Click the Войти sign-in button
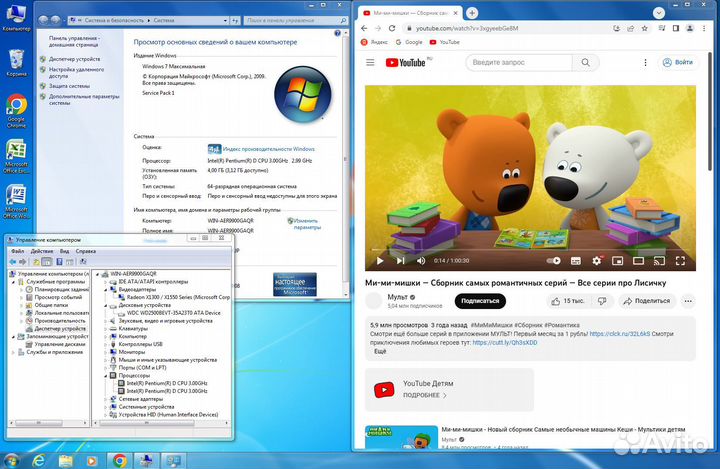This screenshot has height=469, width=720. tap(678, 62)
